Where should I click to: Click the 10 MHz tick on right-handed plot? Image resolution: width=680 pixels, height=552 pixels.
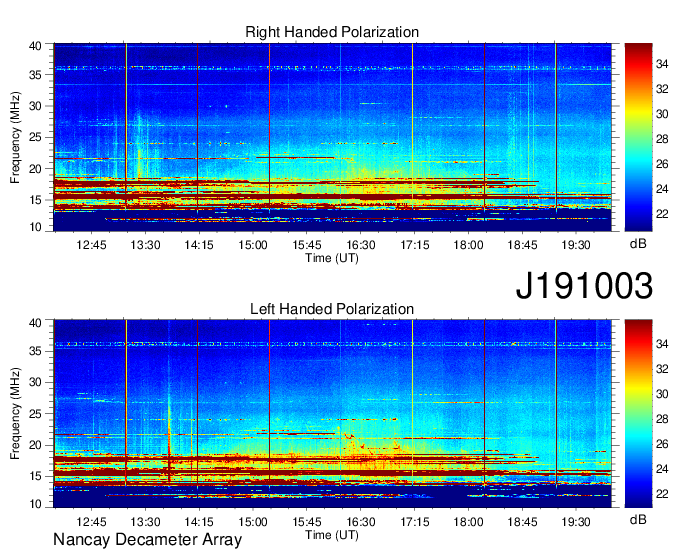click(35, 227)
